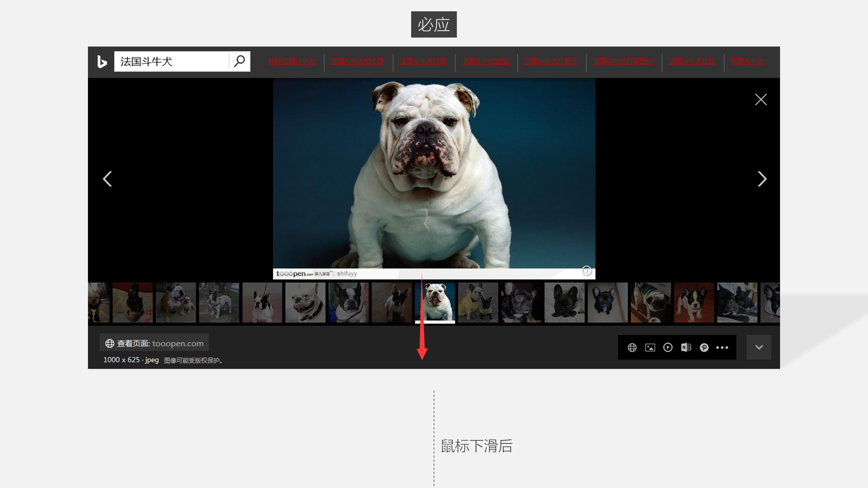
Task: Click the 查看页面: tooopen.com link
Action: [x=154, y=343]
